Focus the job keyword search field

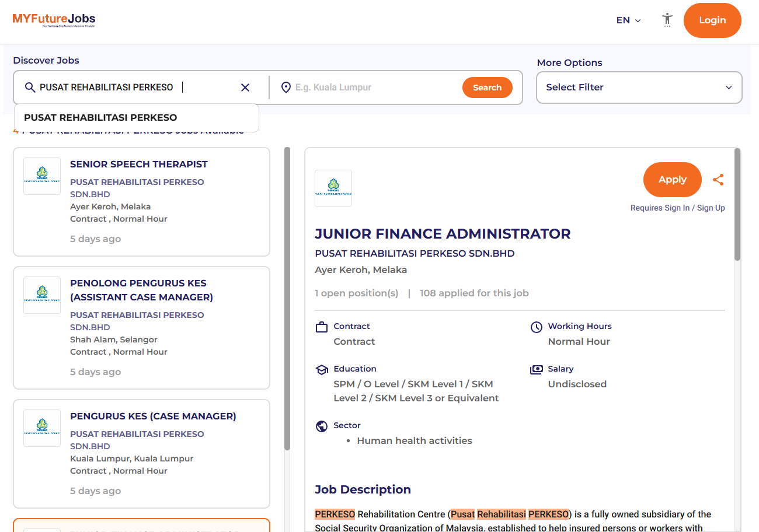coord(137,87)
